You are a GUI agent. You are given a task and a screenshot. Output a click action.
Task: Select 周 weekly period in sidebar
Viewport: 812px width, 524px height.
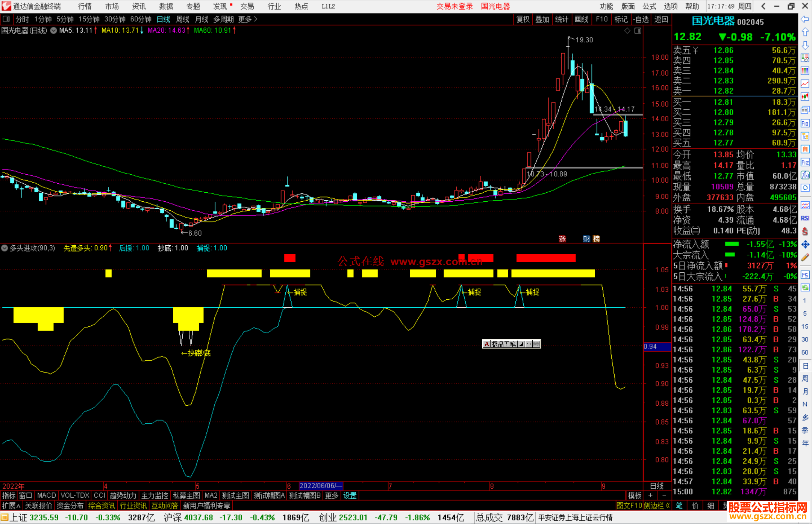click(805, 379)
